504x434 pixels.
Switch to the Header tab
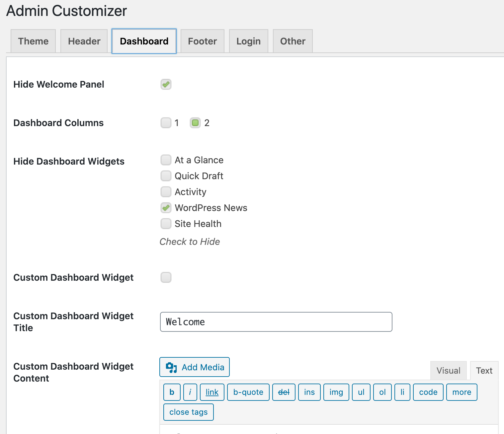84,41
